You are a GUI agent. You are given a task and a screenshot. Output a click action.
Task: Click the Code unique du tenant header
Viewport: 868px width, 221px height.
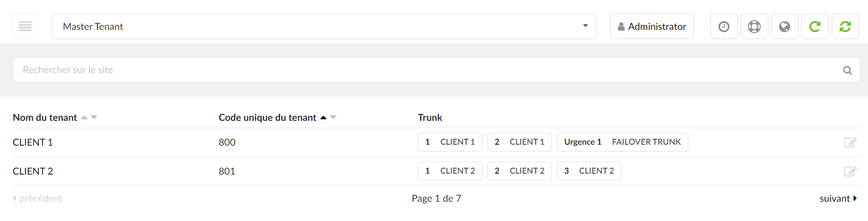click(267, 118)
